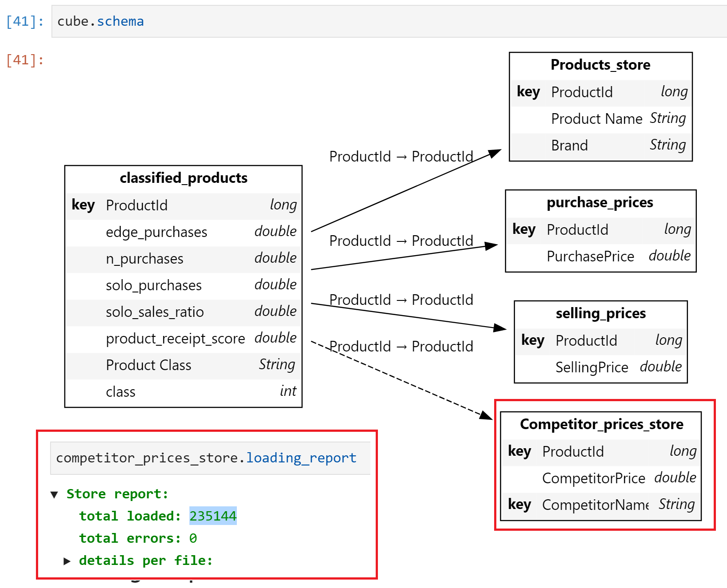
Task: Click the Products_store table title
Action: click(x=601, y=65)
